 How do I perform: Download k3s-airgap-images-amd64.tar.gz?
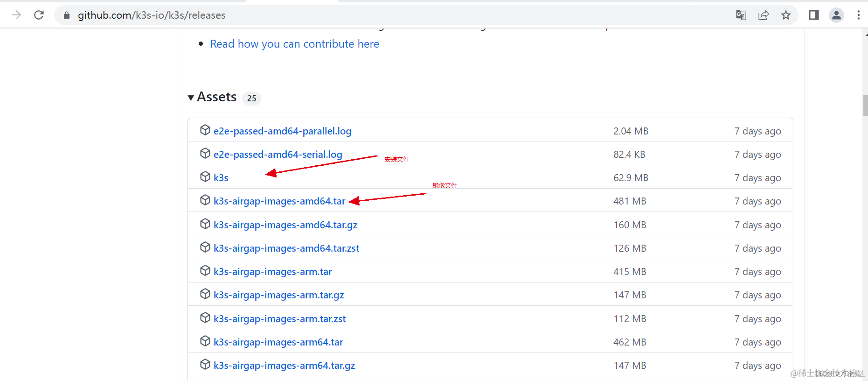[x=285, y=225]
